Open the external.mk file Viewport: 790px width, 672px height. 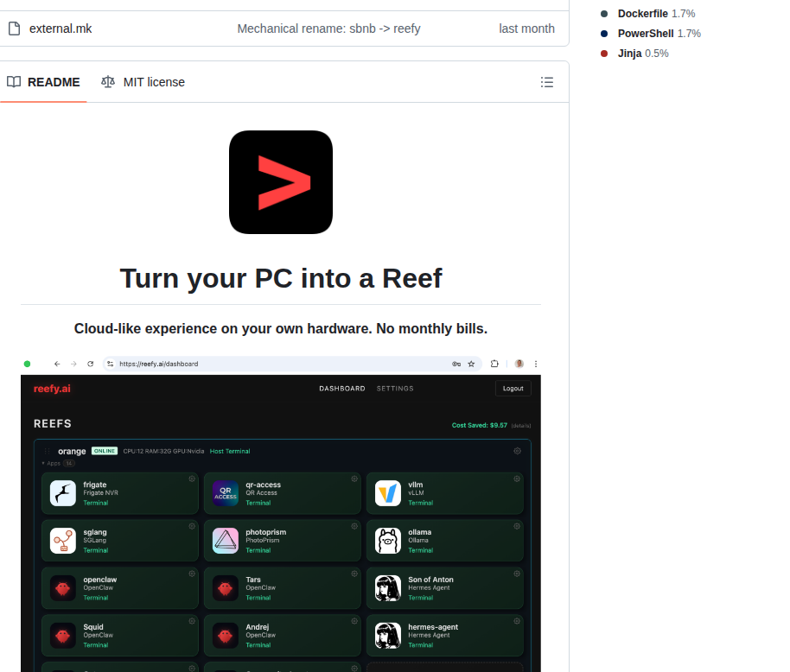pos(61,29)
